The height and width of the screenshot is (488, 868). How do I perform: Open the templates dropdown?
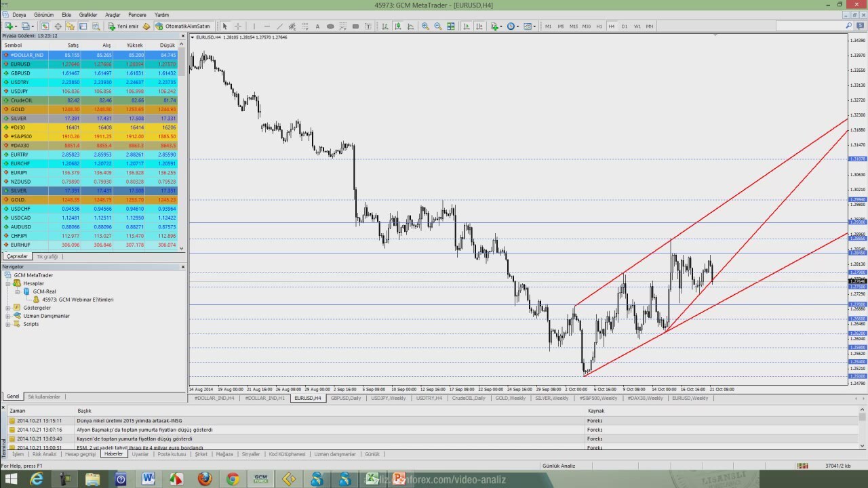pyautogui.click(x=530, y=26)
